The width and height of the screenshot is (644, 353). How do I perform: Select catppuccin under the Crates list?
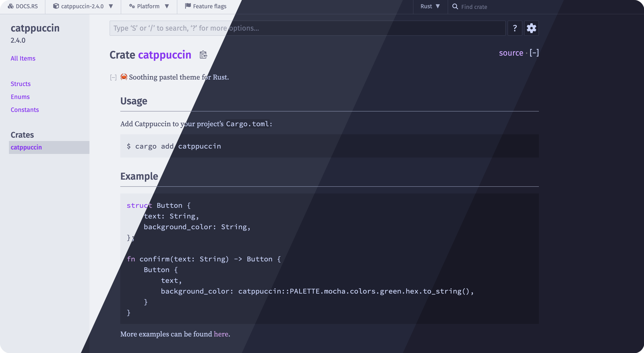tap(26, 147)
